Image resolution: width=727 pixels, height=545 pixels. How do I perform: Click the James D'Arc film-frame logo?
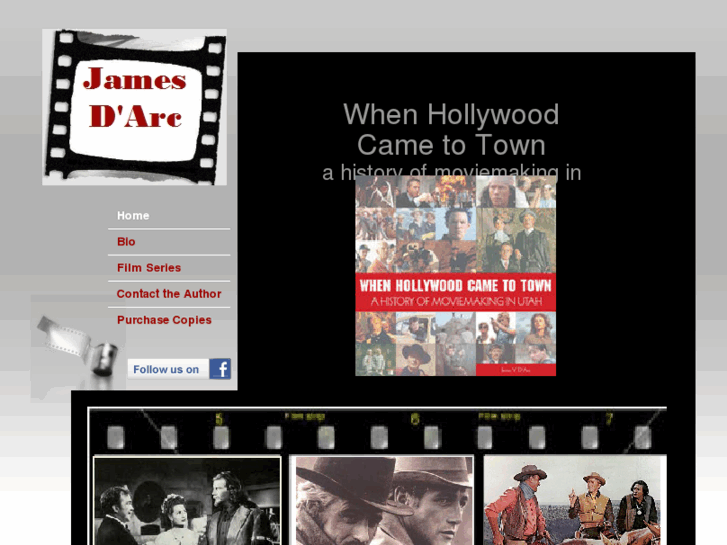point(134,107)
